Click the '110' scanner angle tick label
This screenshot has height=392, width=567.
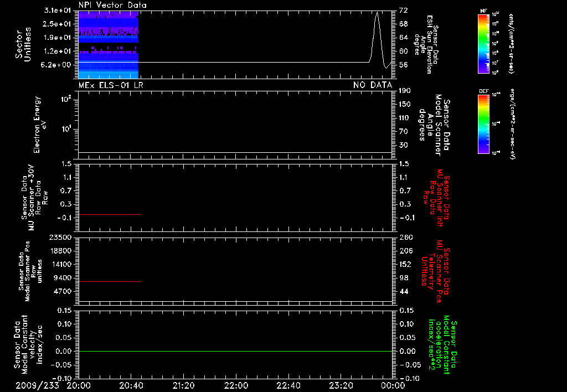[x=405, y=118]
